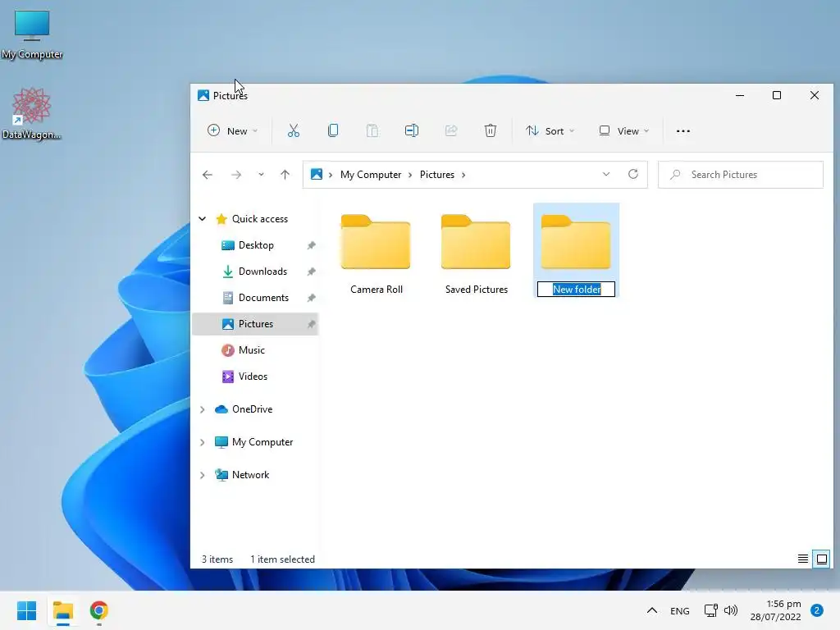Click pin icon next to Documents

311,298
